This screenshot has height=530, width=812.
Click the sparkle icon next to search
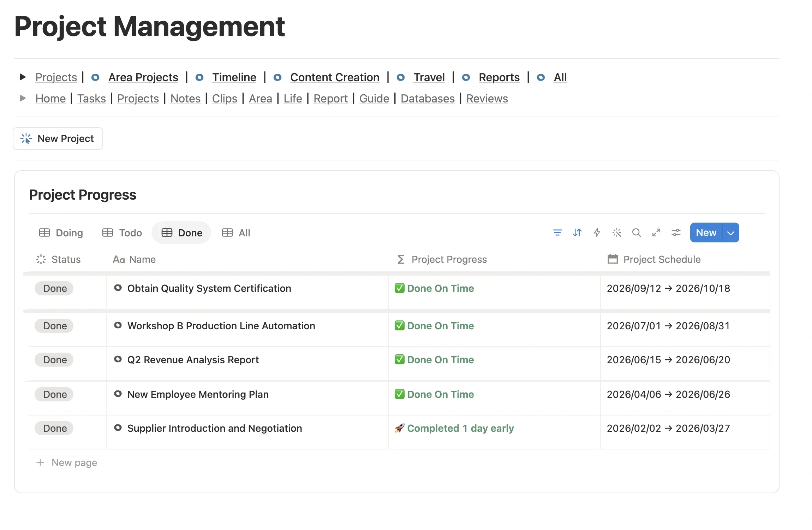(x=616, y=232)
